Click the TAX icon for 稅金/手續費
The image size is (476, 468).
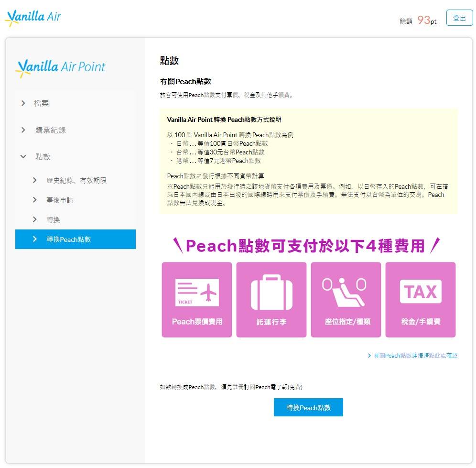(421, 292)
